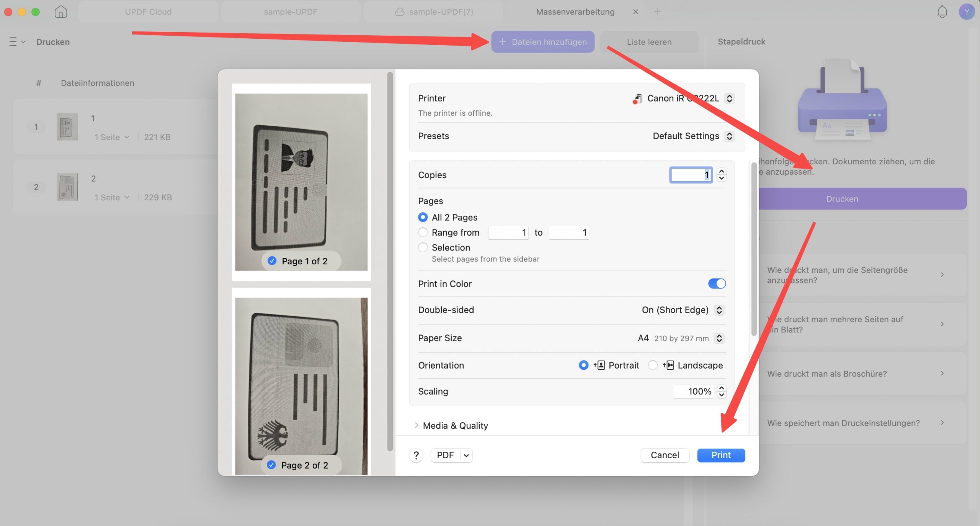Click the 229 KB file size text
The width and height of the screenshot is (980, 526).
pyautogui.click(x=158, y=197)
